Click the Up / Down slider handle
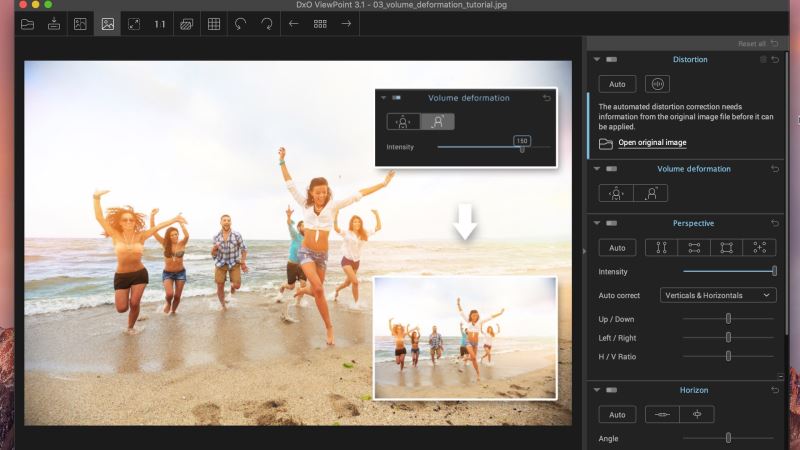This screenshot has height=450, width=800. coord(729,319)
